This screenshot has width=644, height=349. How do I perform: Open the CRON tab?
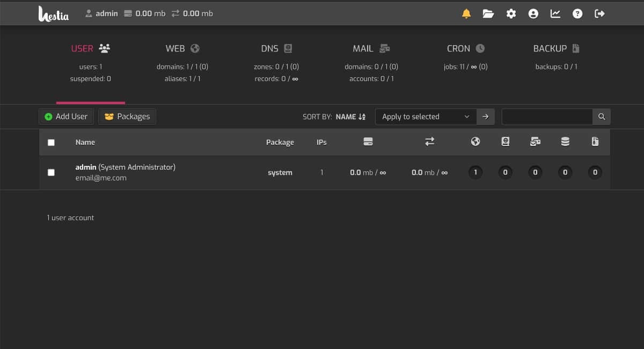coord(465,48)
